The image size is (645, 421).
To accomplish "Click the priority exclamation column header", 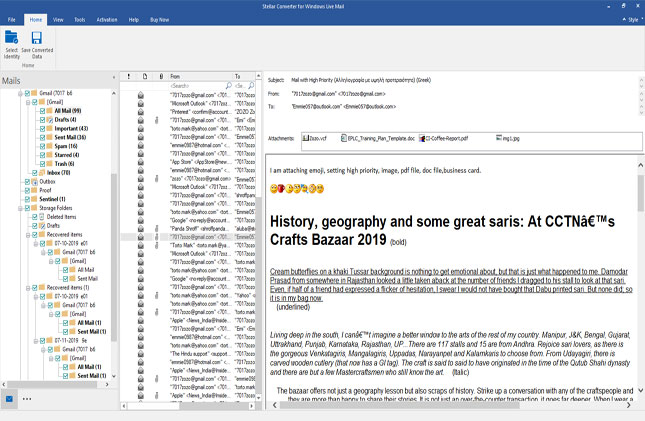I will pos(129,76).
